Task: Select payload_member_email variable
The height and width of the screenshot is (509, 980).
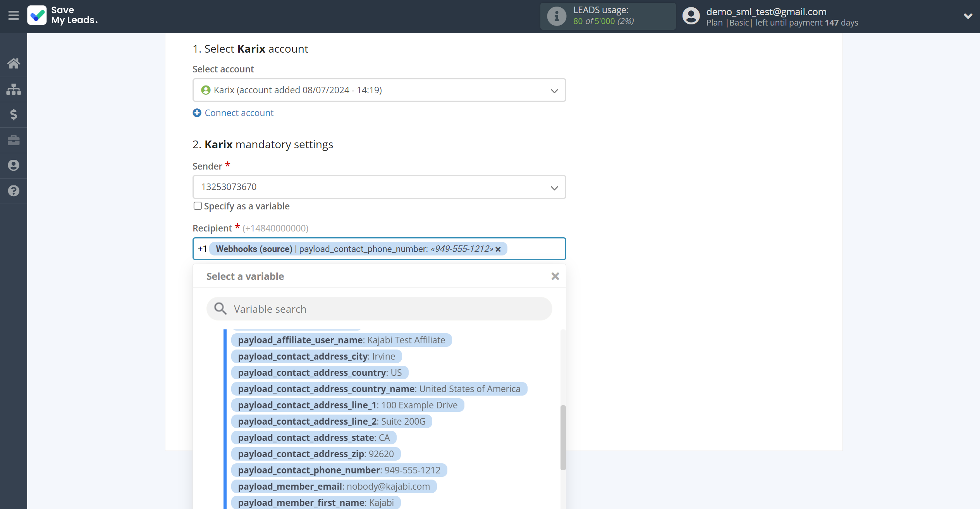Action: pos(334,487)
